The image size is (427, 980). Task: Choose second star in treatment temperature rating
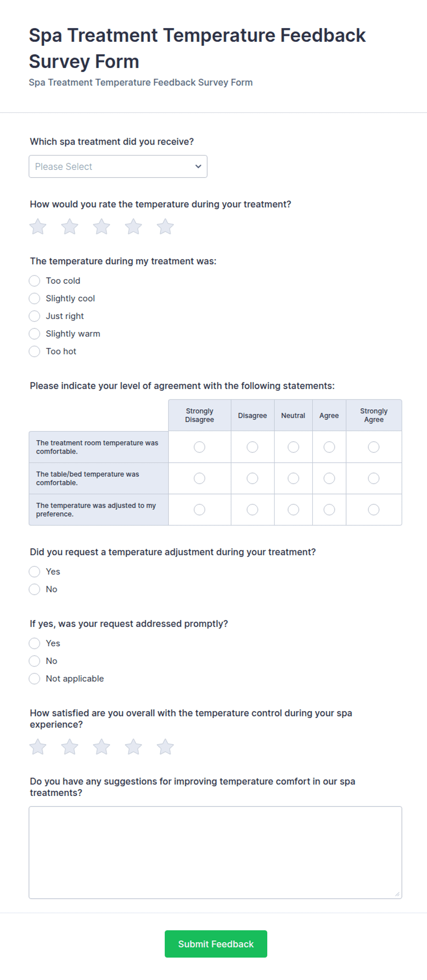click(70, 226)
